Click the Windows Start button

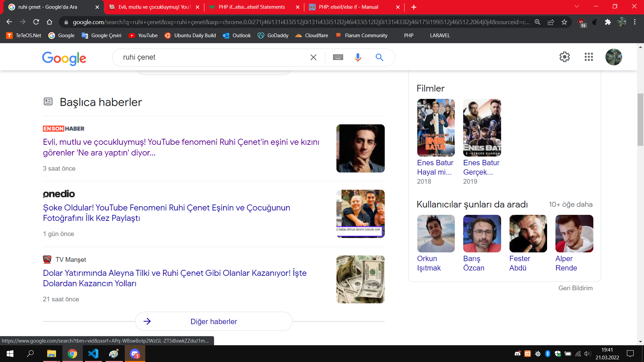coord(10,354)
